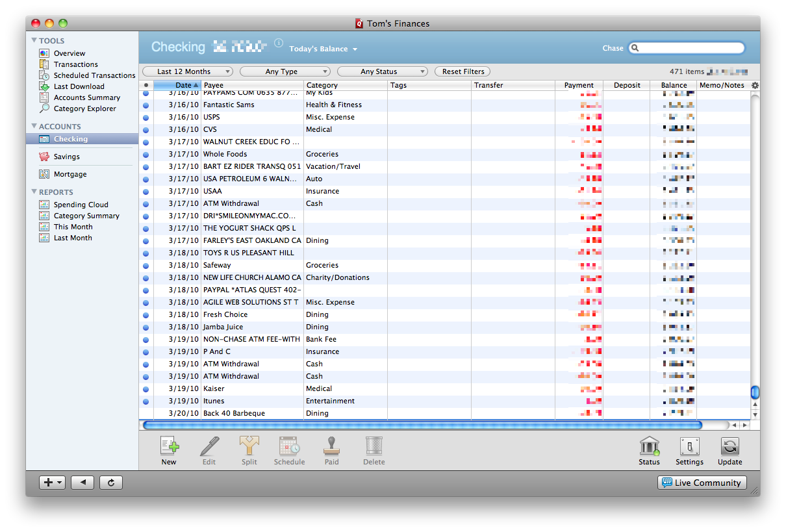Open the Last Month report
This screenshot has width=786, height=532.
tap(73, 238)
